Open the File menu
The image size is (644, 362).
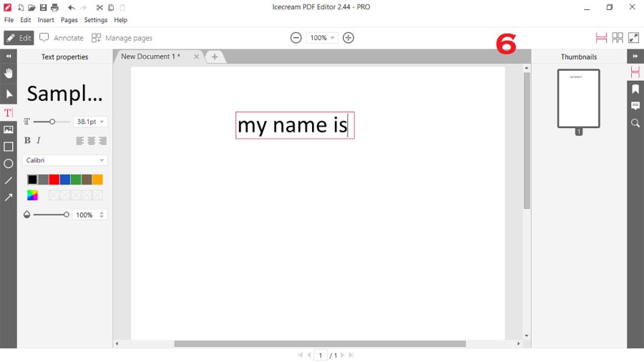coord(9,20)
